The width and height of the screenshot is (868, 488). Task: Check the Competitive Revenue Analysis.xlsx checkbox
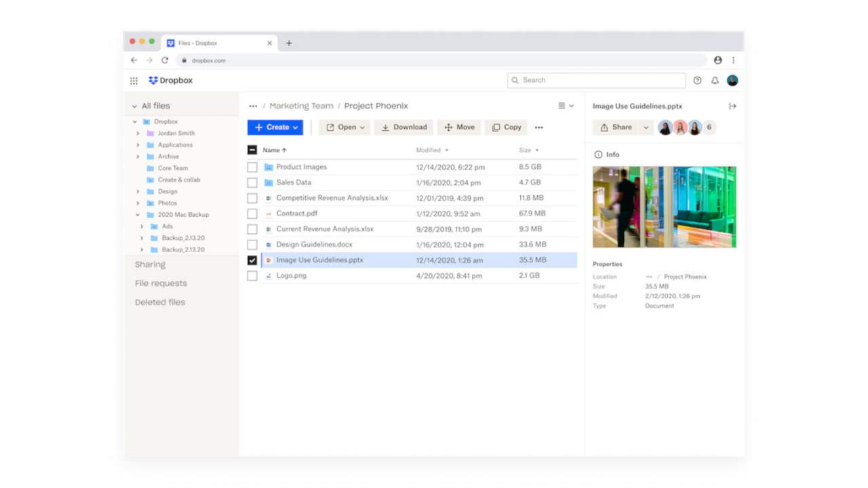click(252, 198)
